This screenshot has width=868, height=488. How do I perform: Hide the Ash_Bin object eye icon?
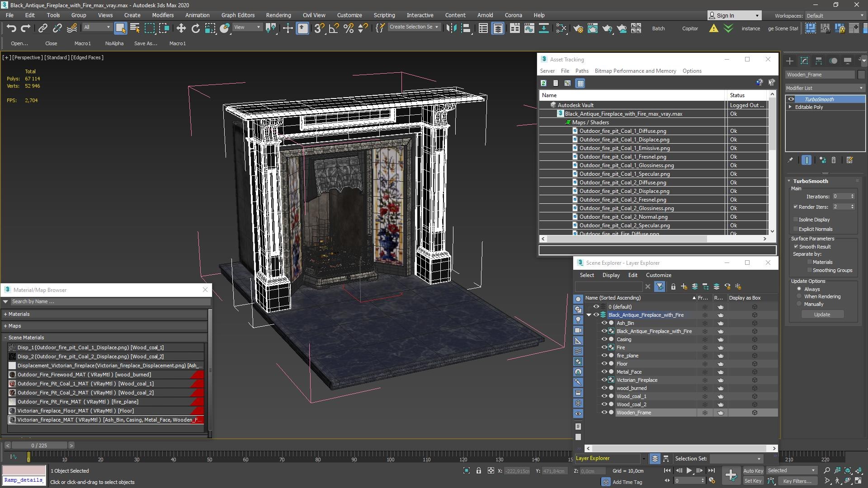click(x=604, y=323)
